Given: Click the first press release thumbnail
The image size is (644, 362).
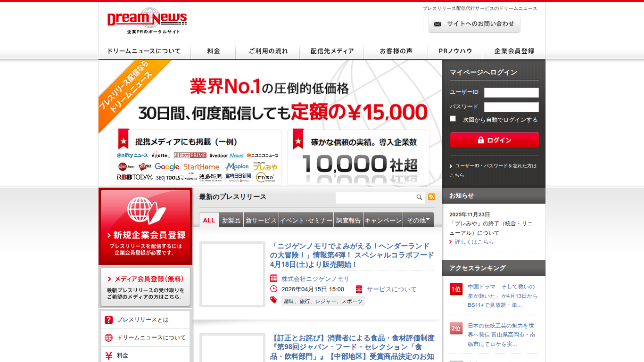Looking at the screenshot, I should coord(232,274).
